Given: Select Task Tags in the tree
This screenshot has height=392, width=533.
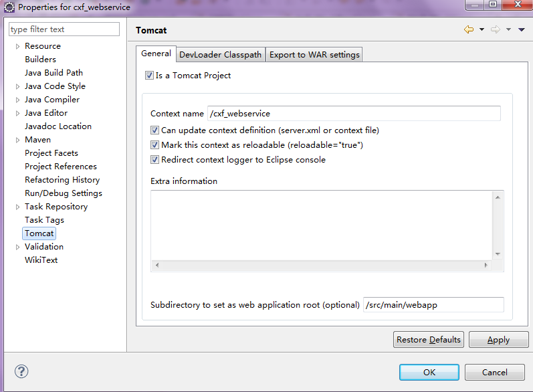Looking at the screenshot, I should [x=45, y=220].
